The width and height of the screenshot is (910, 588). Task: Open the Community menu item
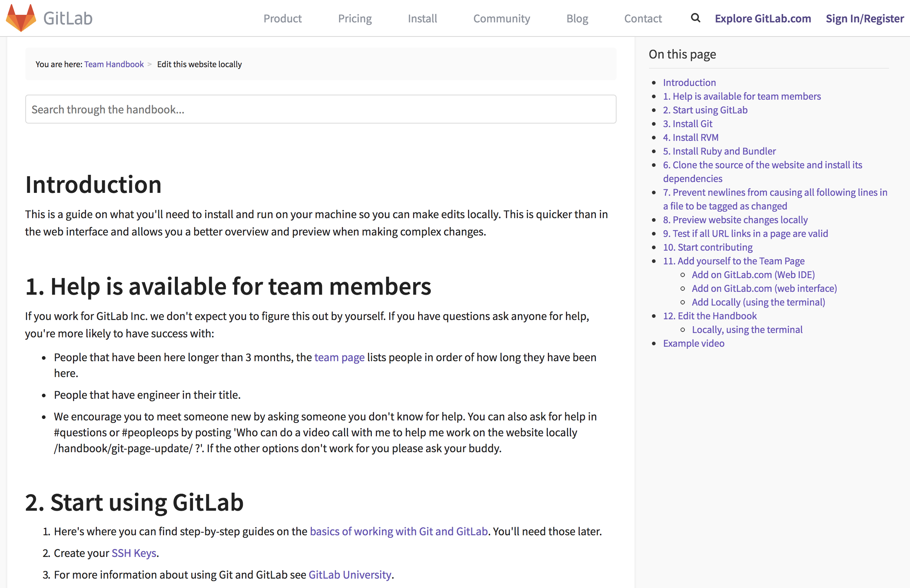click(x=501, y=18)
